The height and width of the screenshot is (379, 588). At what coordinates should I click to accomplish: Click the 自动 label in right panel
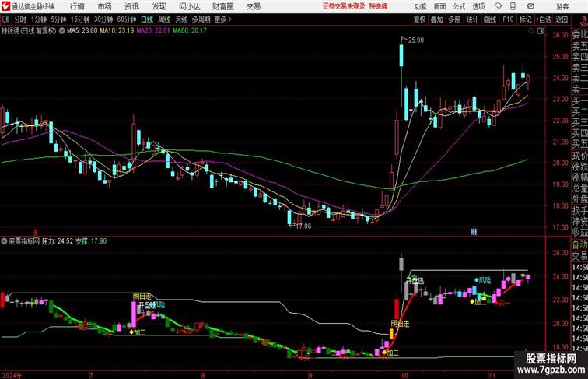(x=579, y=244)
